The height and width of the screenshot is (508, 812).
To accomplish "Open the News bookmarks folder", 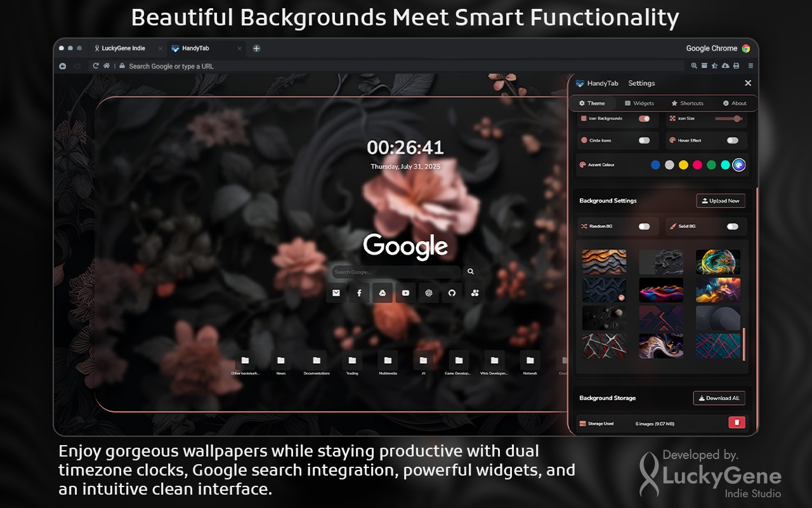I will [x=280, y=361].
